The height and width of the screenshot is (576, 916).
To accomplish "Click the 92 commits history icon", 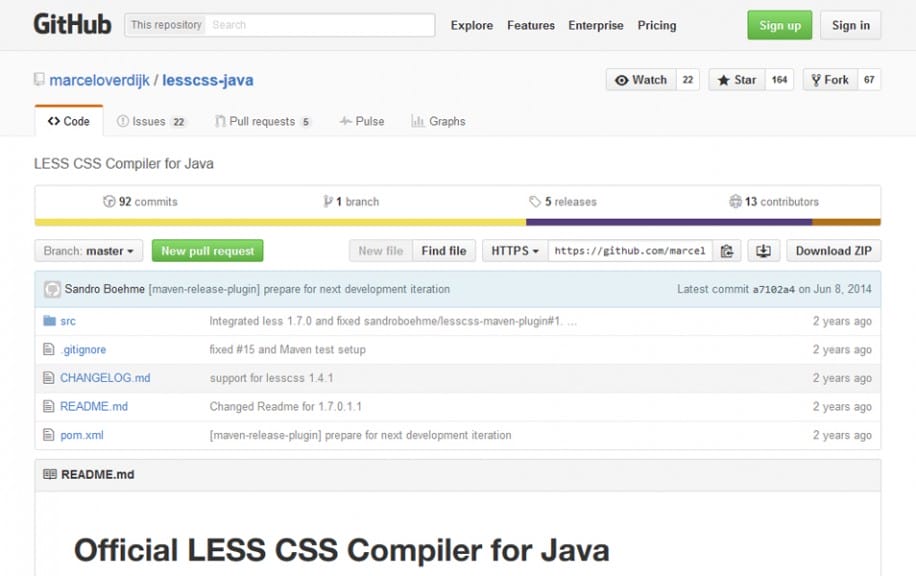I will pyautogui.click(x=109, y=202).
